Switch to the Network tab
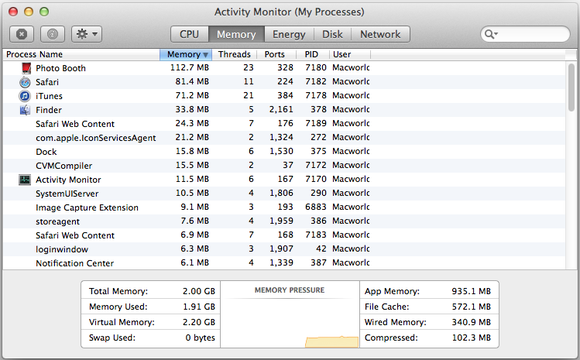The height and width of the screenshot is (360, 580). click(x=380, y=34)
